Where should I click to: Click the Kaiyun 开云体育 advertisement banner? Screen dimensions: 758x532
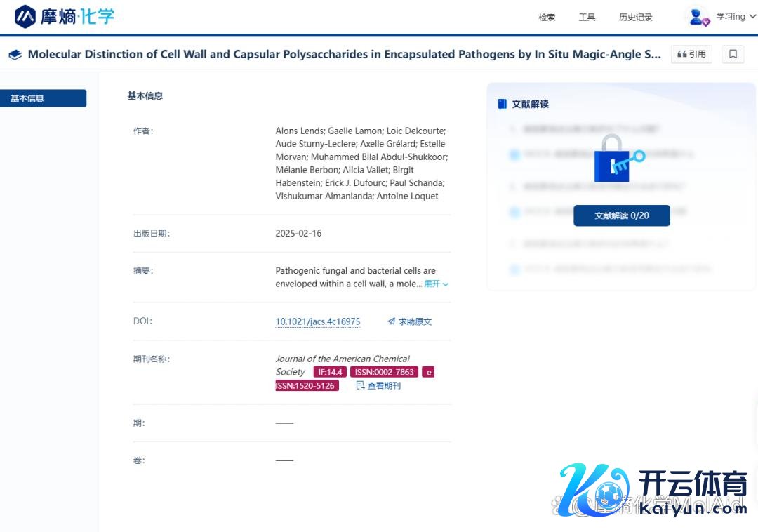[653, 489]
